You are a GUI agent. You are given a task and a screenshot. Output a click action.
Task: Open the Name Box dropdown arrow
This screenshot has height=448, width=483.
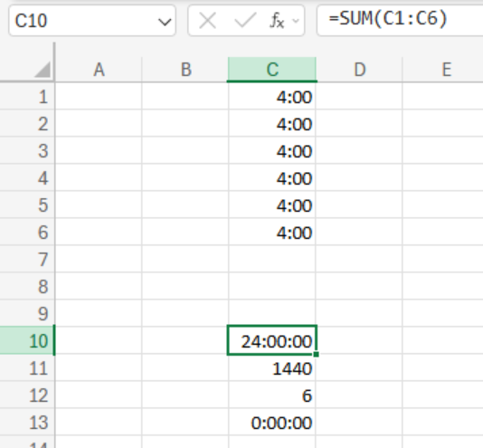(x=165, y=22)
